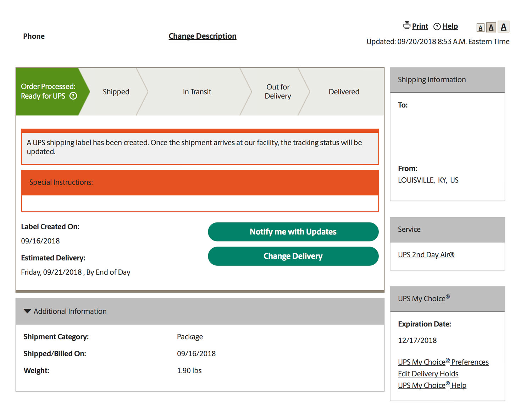Viewport: 532px width, 419px height.
Task: Open the UPS 2nd Day Air link
Action: point(426,255)
